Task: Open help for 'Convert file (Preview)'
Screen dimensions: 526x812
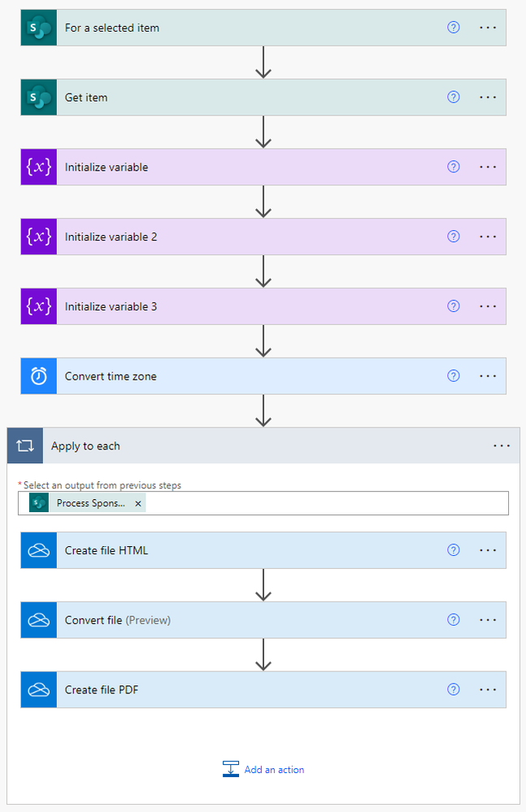Action: pyautogui.click(x=454, y=620)
